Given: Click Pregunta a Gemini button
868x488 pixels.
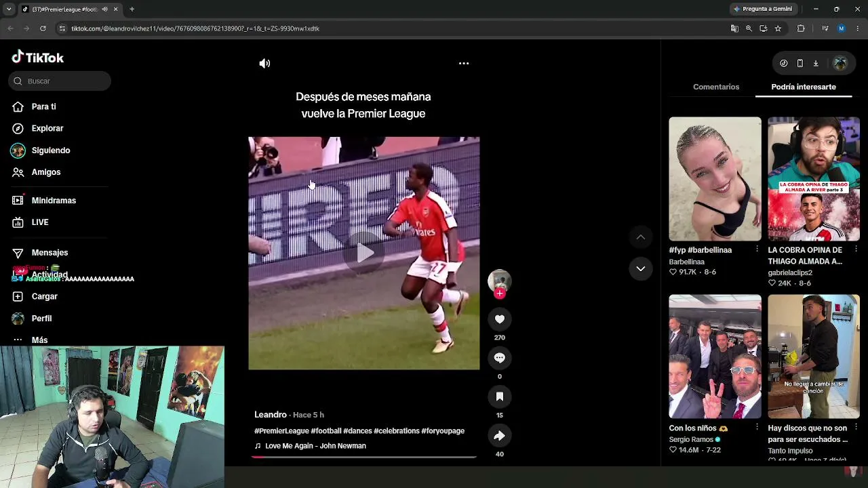Looking at the screenshot, I should point(762,9).
